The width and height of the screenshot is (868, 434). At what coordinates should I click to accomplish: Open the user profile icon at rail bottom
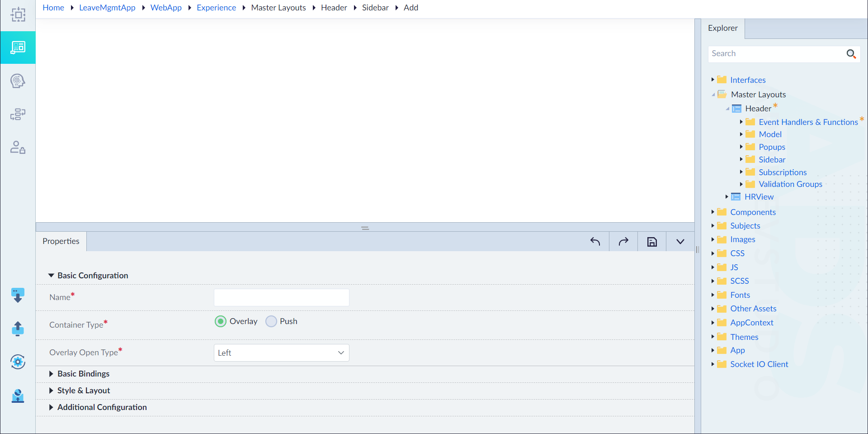tap(18, 396)
